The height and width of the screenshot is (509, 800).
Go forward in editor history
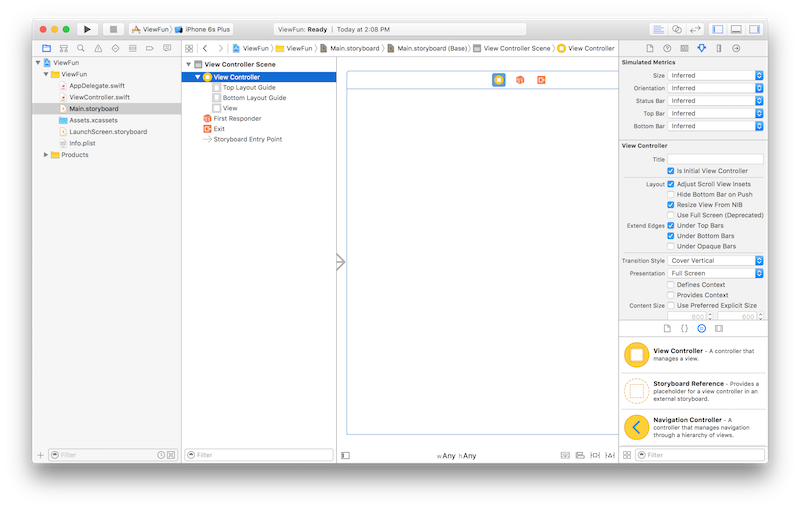pos(220,48)
